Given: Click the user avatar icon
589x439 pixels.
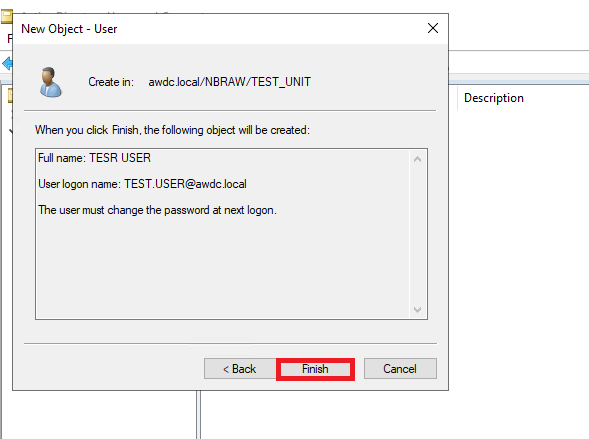Looking at the screenshot, I should tap(50, 82).
